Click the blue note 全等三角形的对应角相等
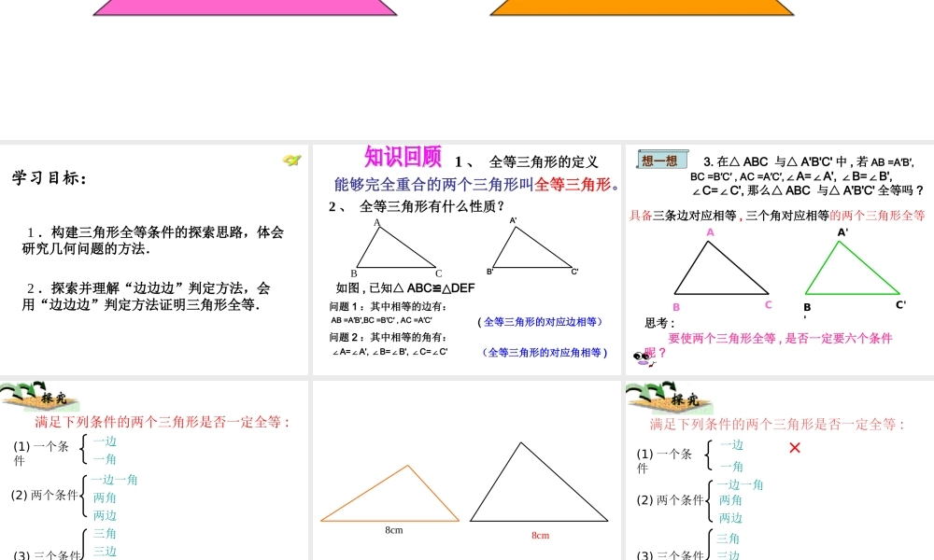This screenshot has width=934, height=560. tap(545, 353)
